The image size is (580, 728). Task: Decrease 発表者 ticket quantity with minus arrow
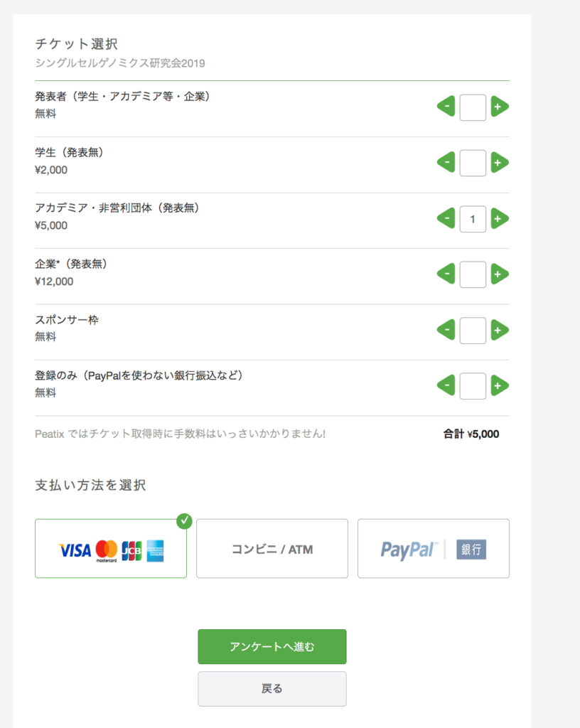point(446,107)
